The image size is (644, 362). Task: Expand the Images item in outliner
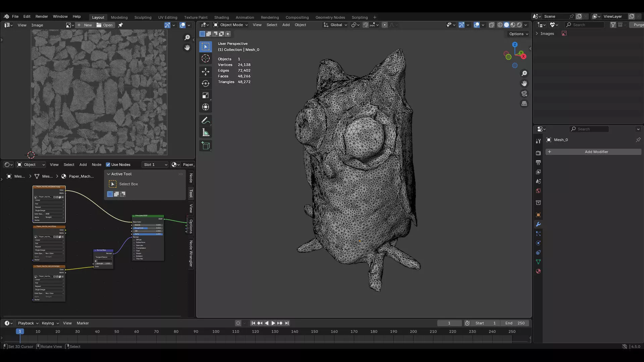pos(537,34)
